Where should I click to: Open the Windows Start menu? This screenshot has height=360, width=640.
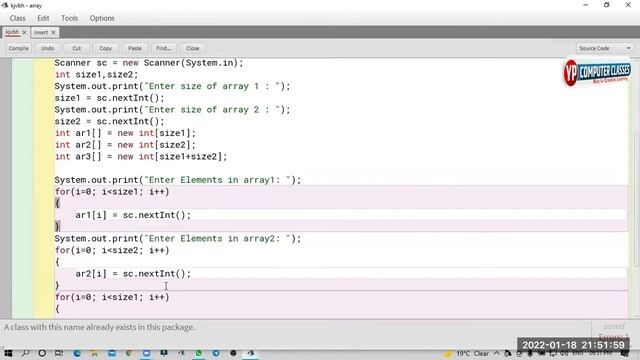coord(8,353)
